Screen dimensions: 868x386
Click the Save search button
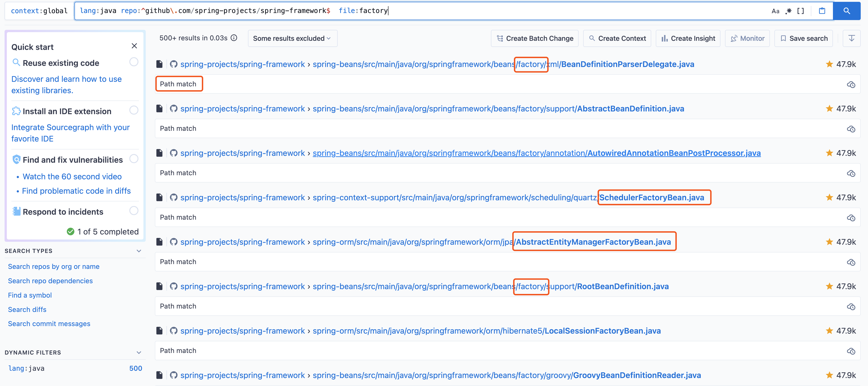click(x=803, y=39)
